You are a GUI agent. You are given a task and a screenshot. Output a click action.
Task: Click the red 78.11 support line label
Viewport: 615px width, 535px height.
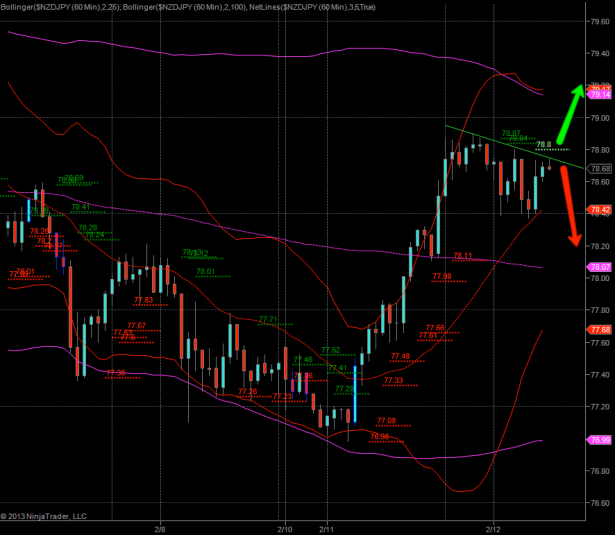[x=463, y=256]
